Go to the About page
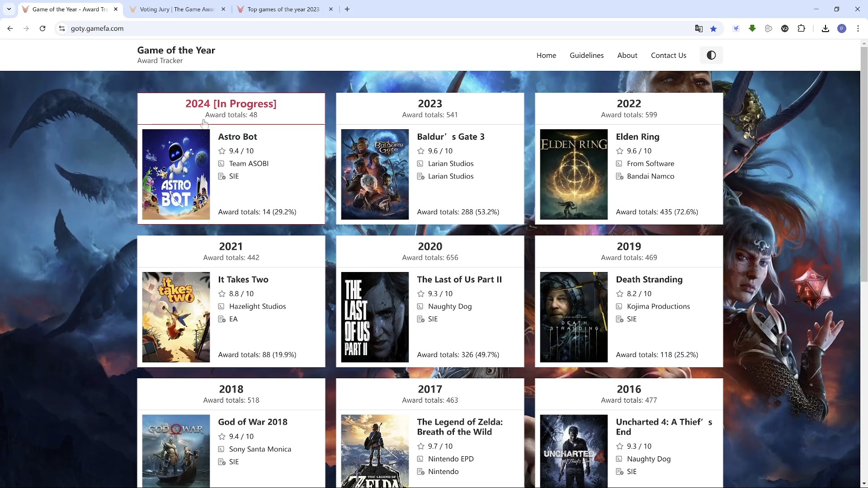Image resolution: width=868 pixels, height=488 pixels. pos(627,55)
